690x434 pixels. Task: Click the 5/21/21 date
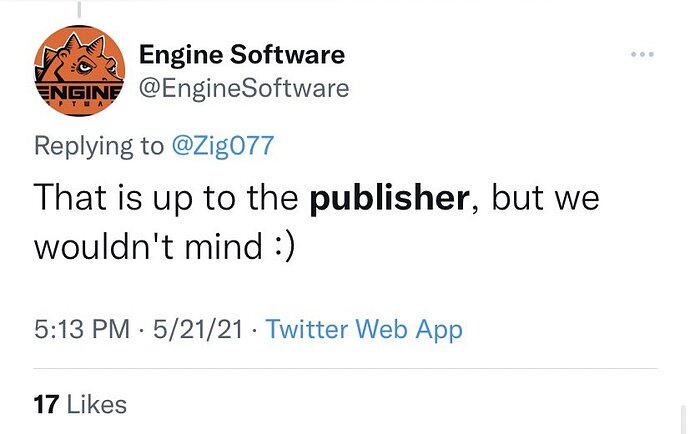pos(198,329)
